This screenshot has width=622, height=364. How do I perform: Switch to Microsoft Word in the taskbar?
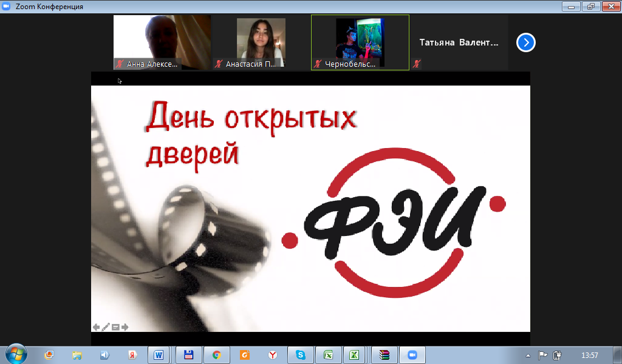159,355
